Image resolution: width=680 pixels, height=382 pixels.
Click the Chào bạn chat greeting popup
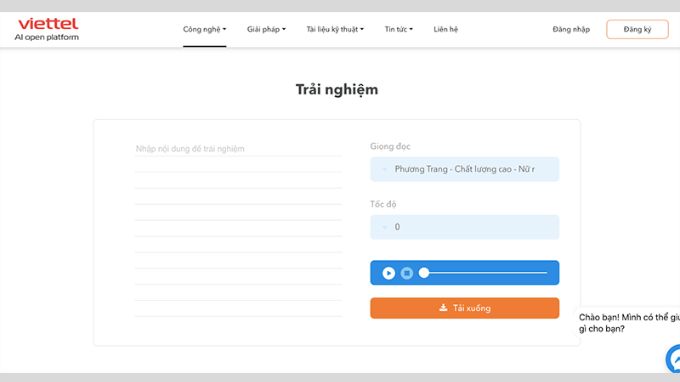pos(629,323)
